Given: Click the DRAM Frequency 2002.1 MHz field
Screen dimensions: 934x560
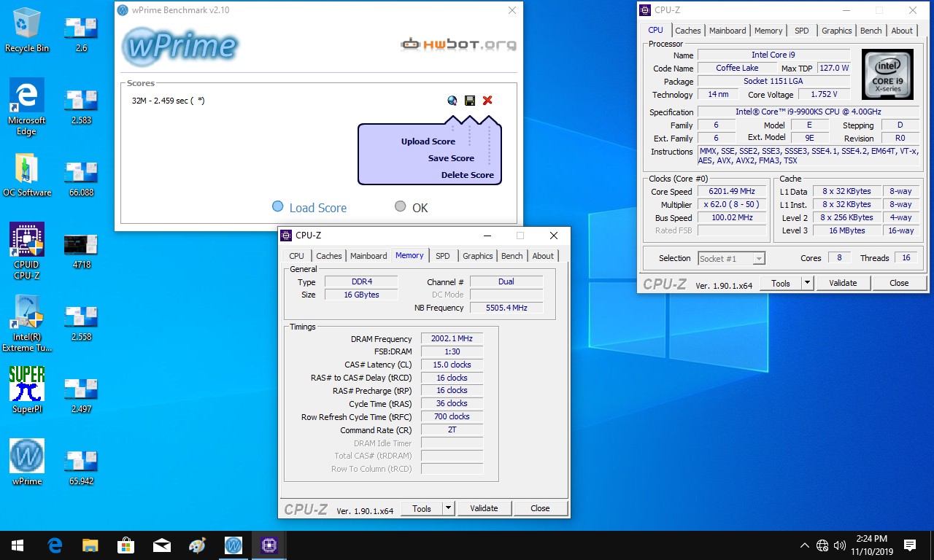Looking at the screenshot, I should click(452, 339).
